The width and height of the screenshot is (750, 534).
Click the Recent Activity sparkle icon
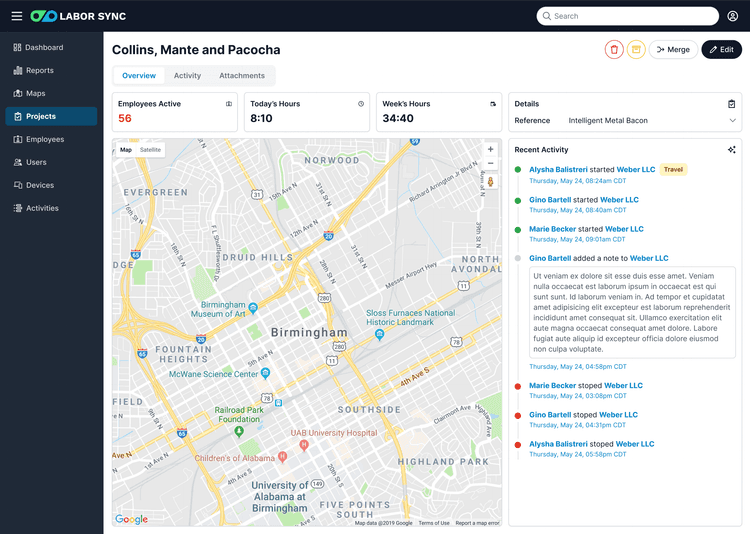[731, 150]
